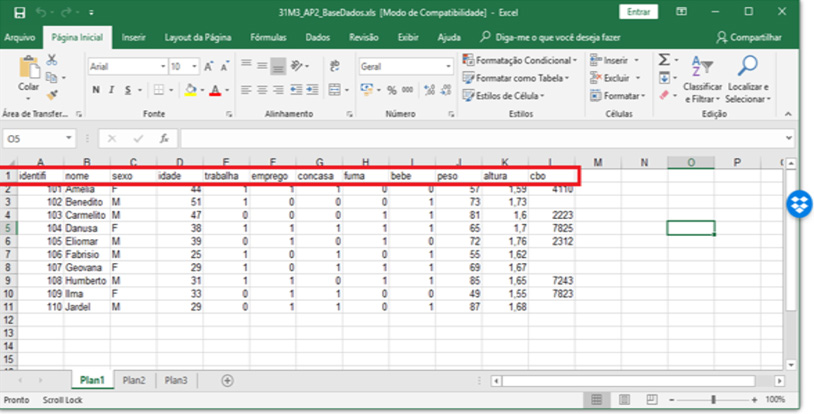Open font color dropdown arrow
814x414 pixels.
(x=227, y=90)
